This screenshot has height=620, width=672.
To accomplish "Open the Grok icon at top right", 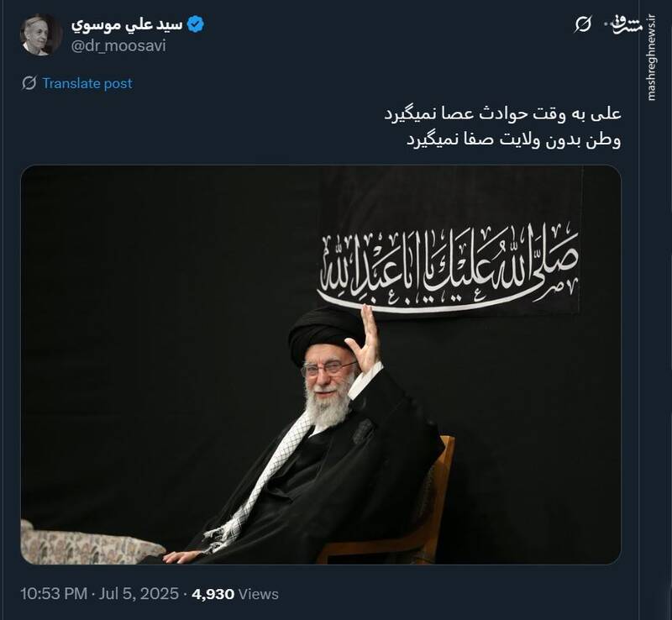I will pyautogui.click(x=583, y=24).
